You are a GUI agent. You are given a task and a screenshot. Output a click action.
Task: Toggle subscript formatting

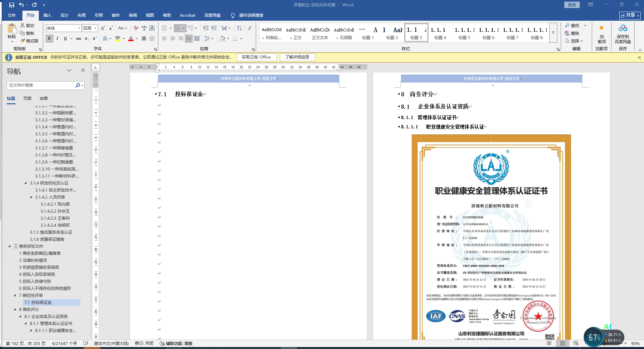(87, 38)
